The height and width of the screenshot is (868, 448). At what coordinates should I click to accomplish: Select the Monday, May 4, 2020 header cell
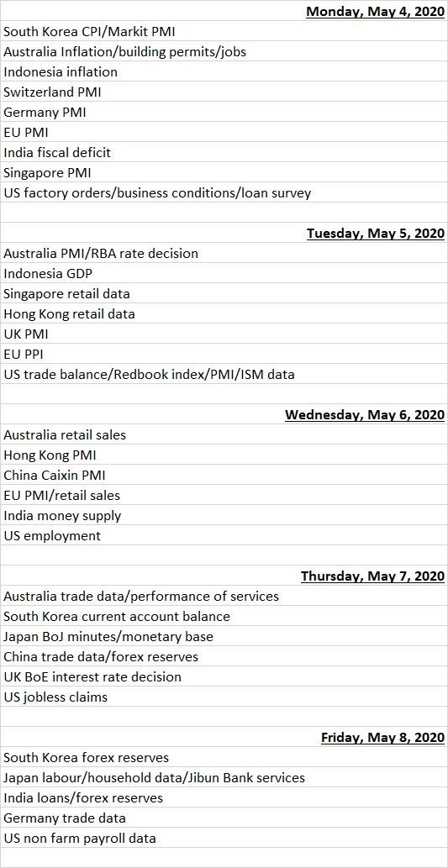coord(224,11)
